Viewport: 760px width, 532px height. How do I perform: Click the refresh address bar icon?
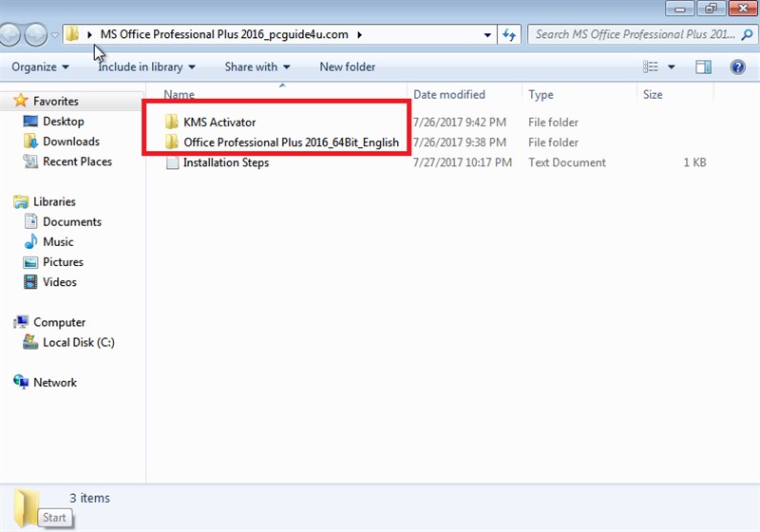pos(509,34)
